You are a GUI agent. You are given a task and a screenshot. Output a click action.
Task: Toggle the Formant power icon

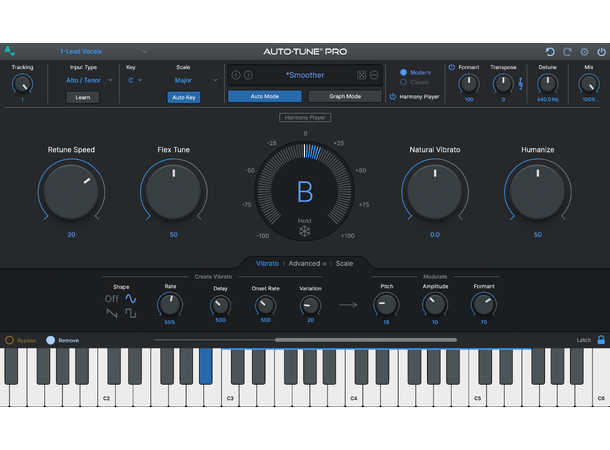pyautogui.click(x=452, y=67)
